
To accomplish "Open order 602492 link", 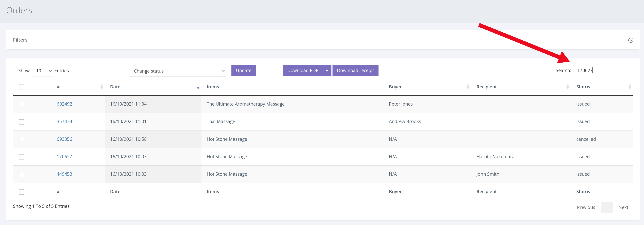I will (64, 104).
